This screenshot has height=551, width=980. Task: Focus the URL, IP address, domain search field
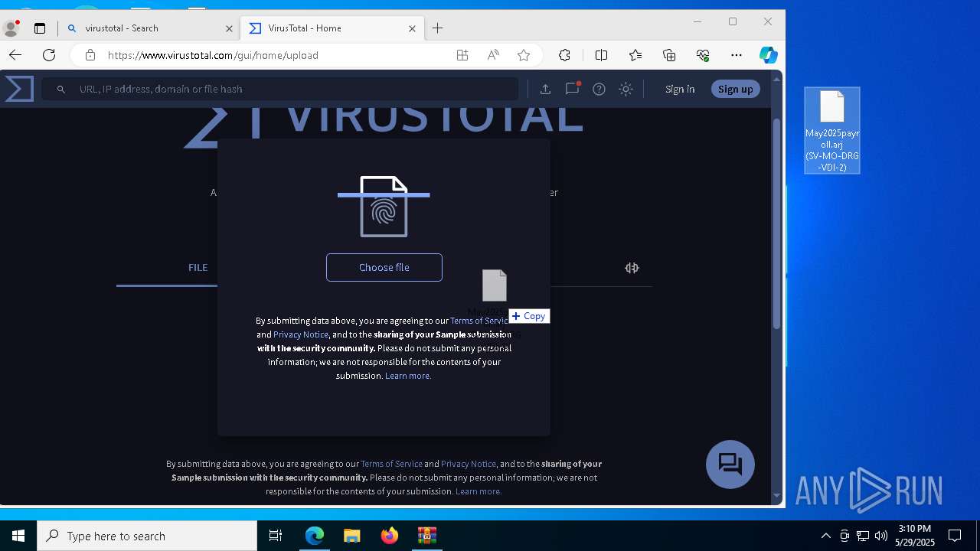click(280, 89)
